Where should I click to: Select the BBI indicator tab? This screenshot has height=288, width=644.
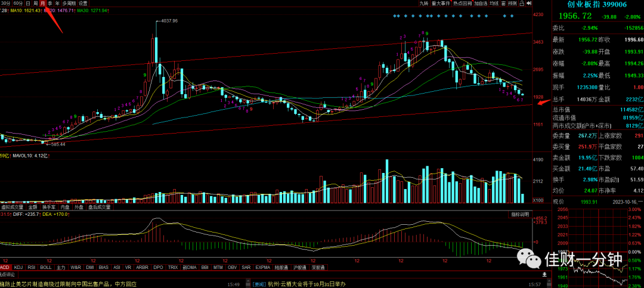205,268
